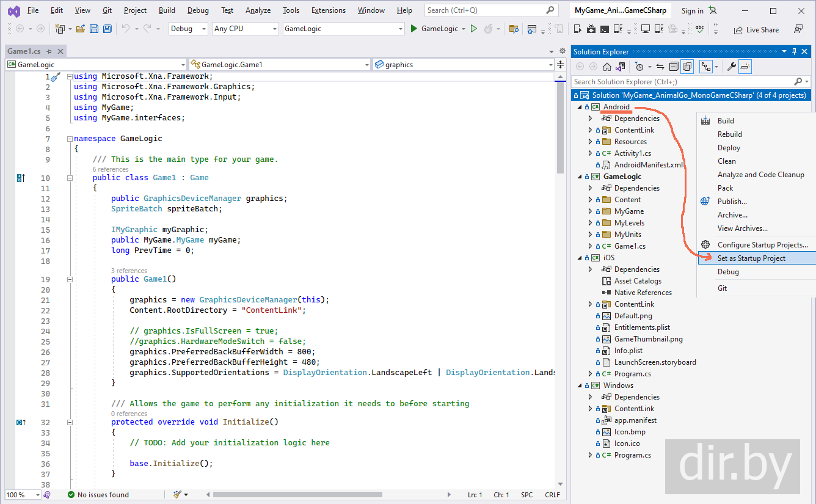Toggle the Preview Selected Items button
Screen dimensions: 816x504
click(746, 67)
